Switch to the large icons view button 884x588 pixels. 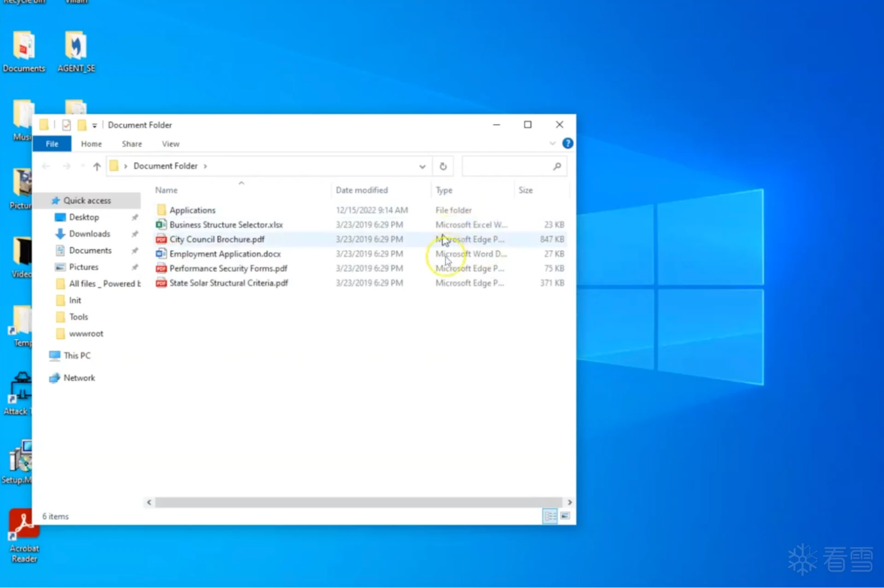pyautogui.click(x=565, y=516)
